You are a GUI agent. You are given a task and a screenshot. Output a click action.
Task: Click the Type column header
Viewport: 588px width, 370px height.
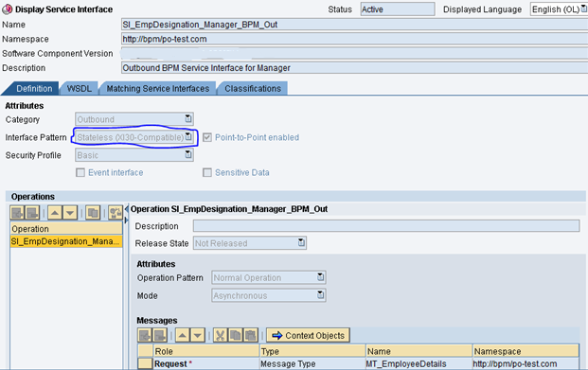coord(312,351)
